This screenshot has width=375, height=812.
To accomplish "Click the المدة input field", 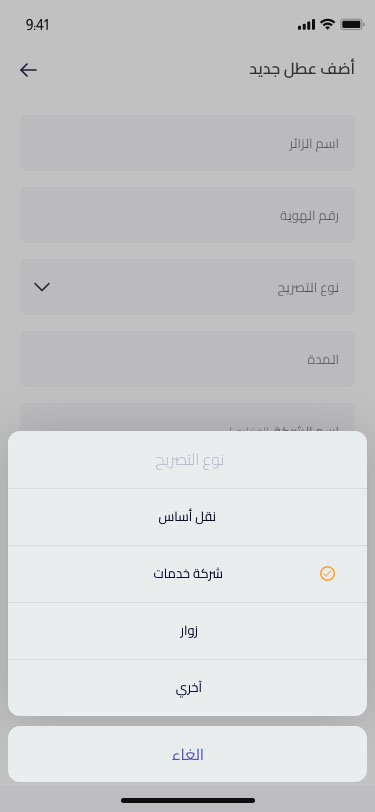I will (188, 359).
